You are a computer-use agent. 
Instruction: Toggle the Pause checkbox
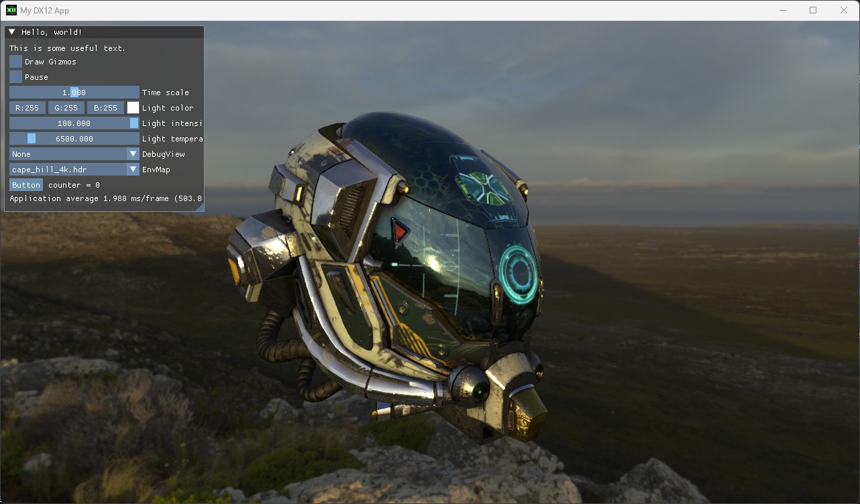15,77
